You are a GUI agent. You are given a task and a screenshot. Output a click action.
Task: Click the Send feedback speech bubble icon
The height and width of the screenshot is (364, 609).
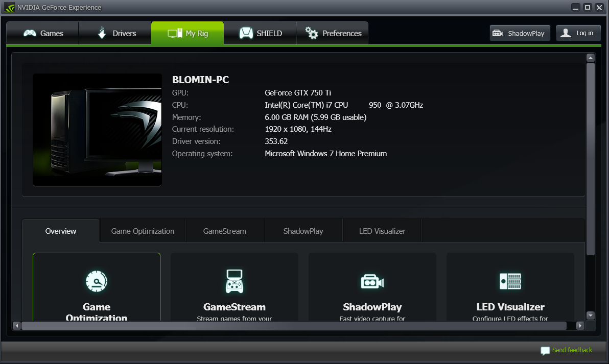click(x=545, y=351)
